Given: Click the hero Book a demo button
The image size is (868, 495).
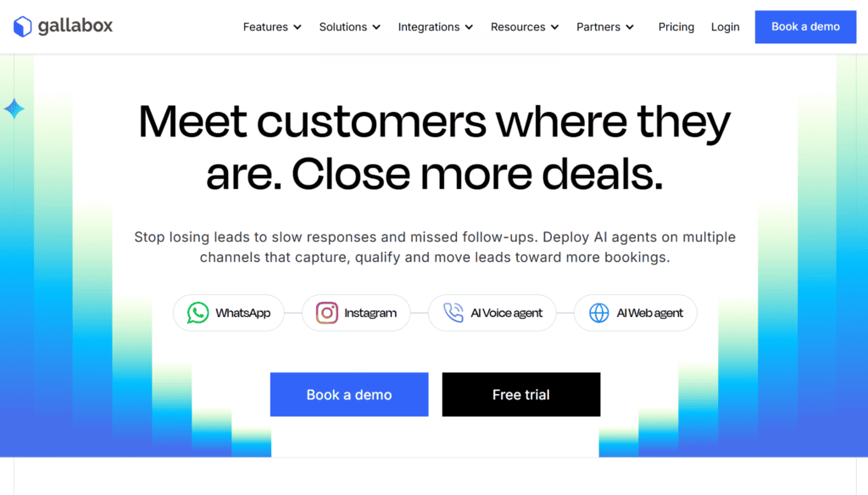Looking at the screenshot, I should (x=349, y=394).
